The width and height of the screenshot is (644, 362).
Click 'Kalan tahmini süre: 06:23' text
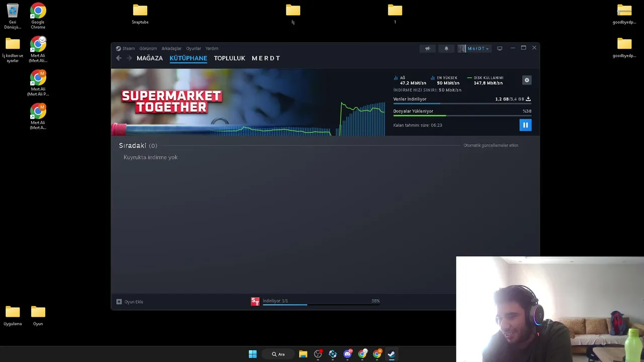coord(418,125)
